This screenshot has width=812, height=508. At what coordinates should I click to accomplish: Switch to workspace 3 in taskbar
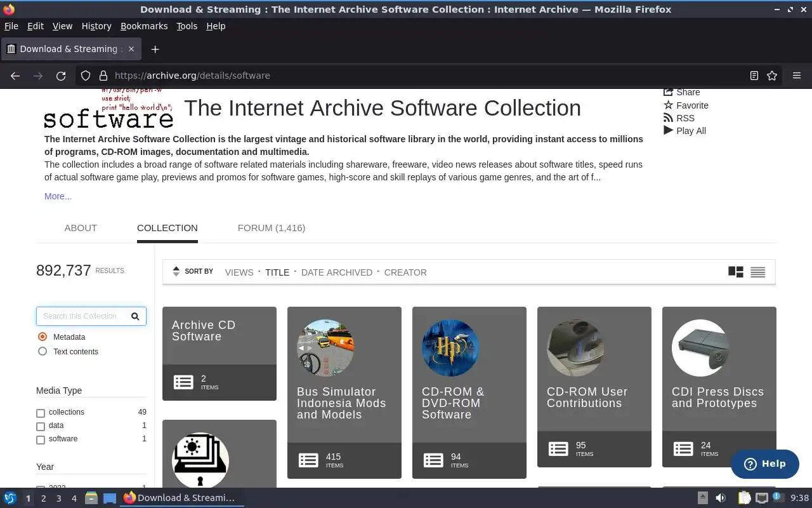click(x=58, y=498)
